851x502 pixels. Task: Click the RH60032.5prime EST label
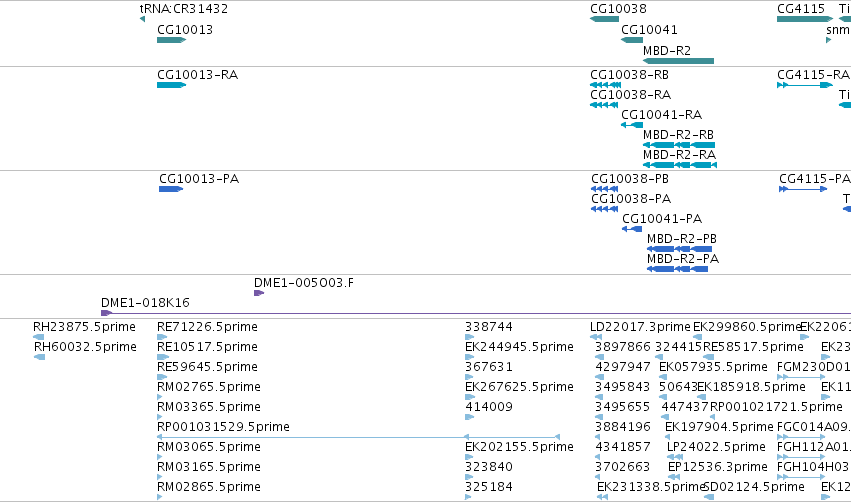(x=85, y=347)
